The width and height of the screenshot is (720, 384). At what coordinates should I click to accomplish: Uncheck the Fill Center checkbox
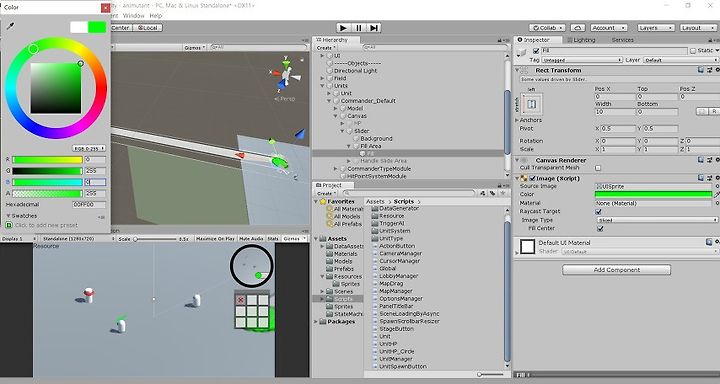(x=600, y=228)
